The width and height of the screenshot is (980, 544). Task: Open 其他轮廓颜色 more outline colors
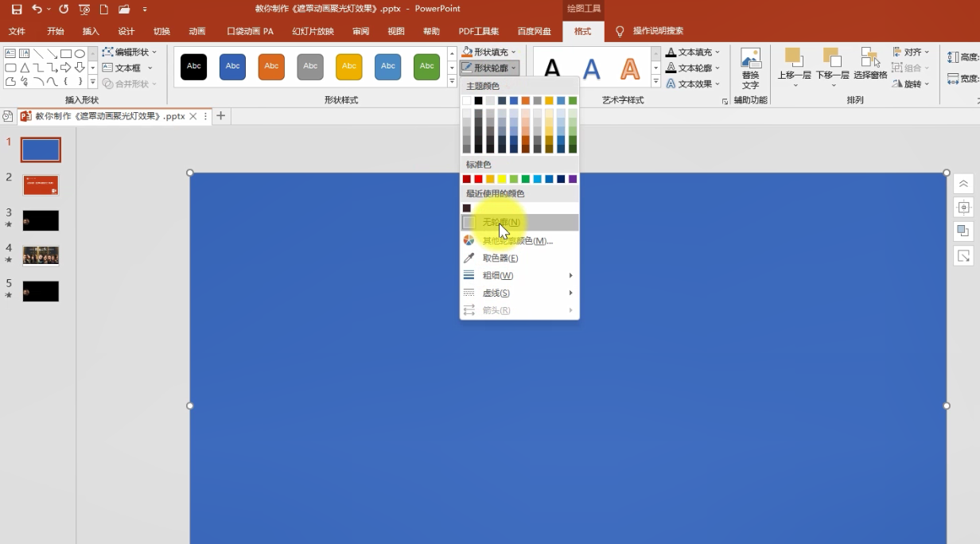pyautogui.click(x=519, y=241)
